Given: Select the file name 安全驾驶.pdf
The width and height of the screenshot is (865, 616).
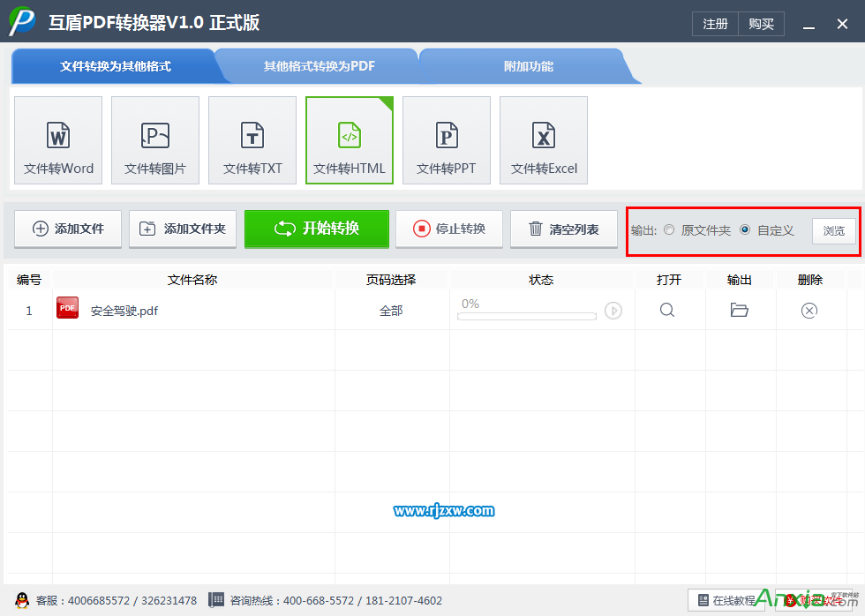Looking at the screenshot, I should tap(124, 311).
